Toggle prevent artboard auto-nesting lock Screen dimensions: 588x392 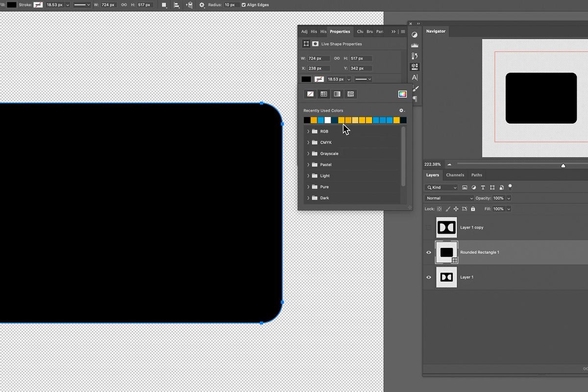pyautogui.click(x=465, y=209)
